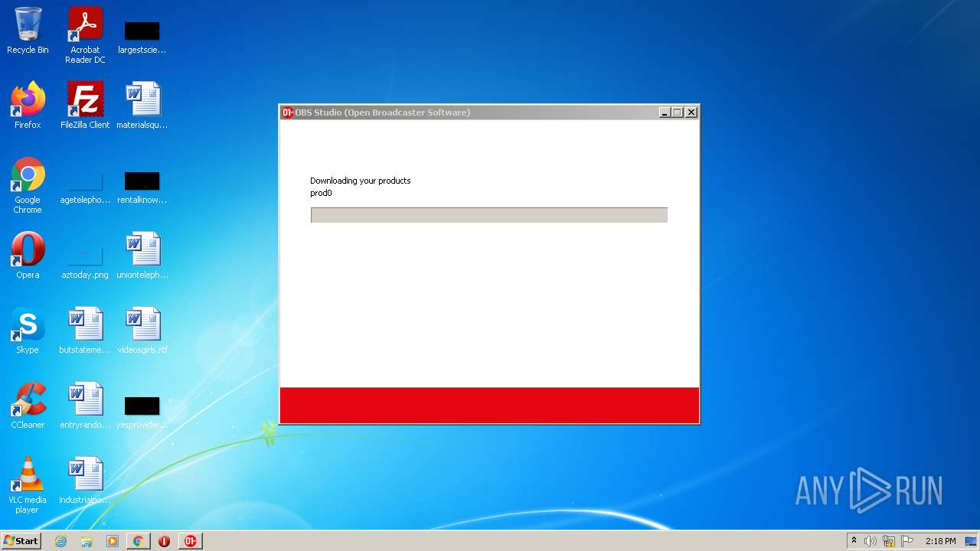Image resolution: width=980 pixels, height=551 pixels.
Task: Launch Firefox from the desktop
Action: click(28, 106)
